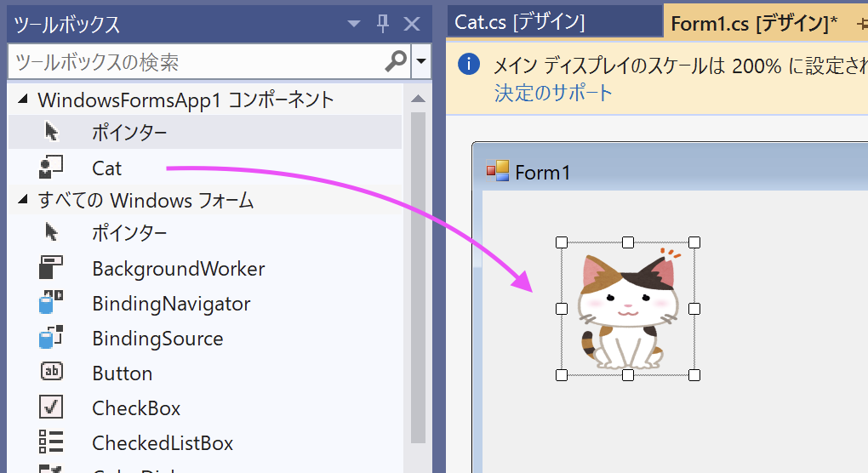Image resolution: width=868 pixels, height=473 pixels.
Task: Click middle-left resize handle of cat control
Action: click(x=562, y=309)
